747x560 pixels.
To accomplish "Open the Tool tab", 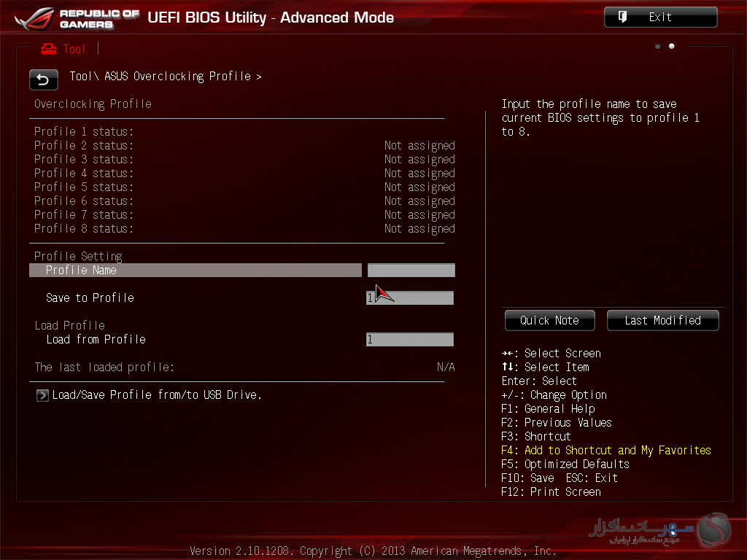I will [63, 49].
